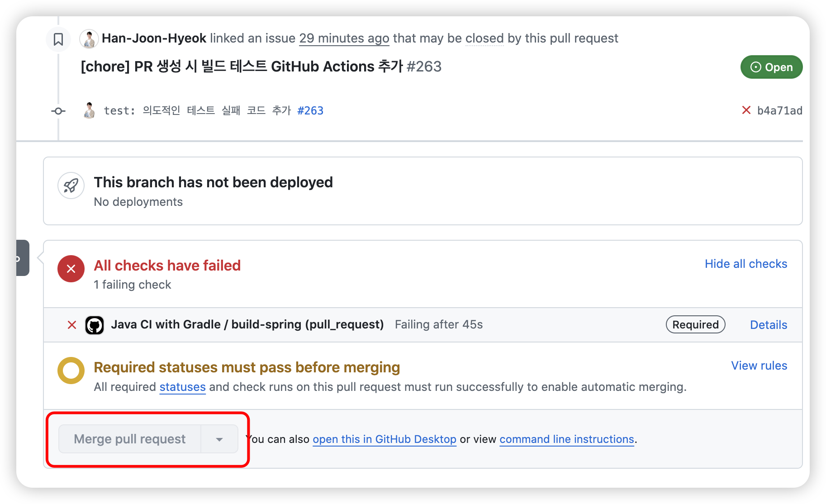
Task: Open the b4a71ad commit hash
Action: pos(779,111)
